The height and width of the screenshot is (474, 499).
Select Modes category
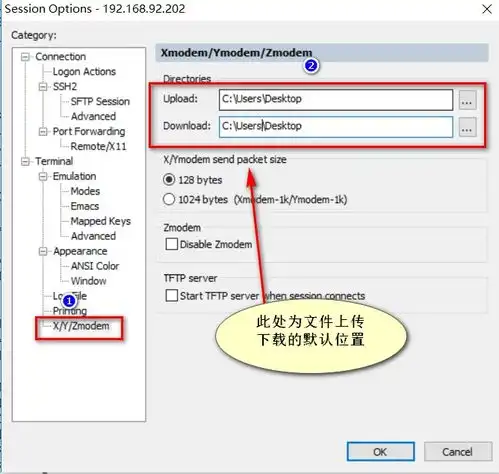(x=85, y=191)
